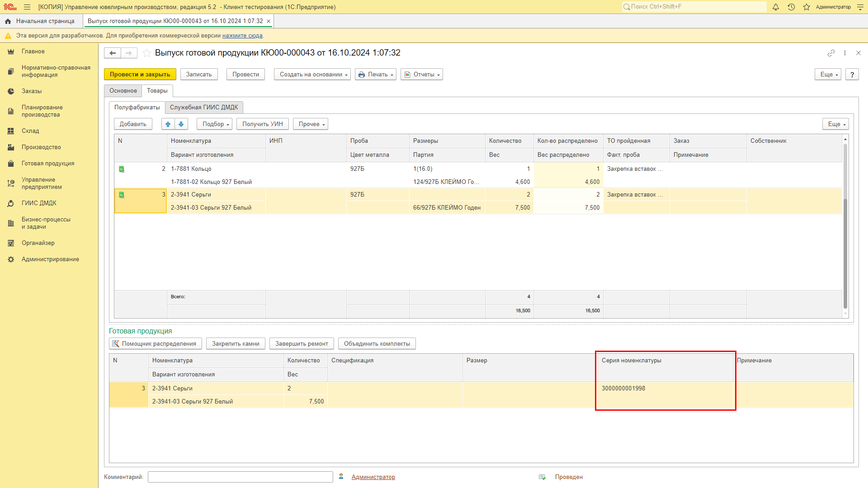Image resolution: width=868 pixels, height=488 pixels.
Task: Click the Главное sidebar icon
Action: (11, 52)
